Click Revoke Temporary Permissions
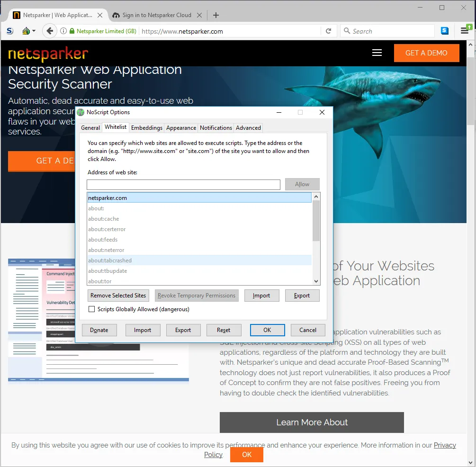Screen dimensions: 476x467 pos(197,296)
